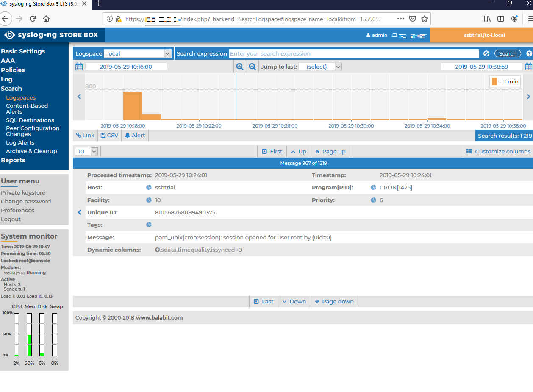
Task: Zoom out of the timeline
Action: tap(252, 67)
